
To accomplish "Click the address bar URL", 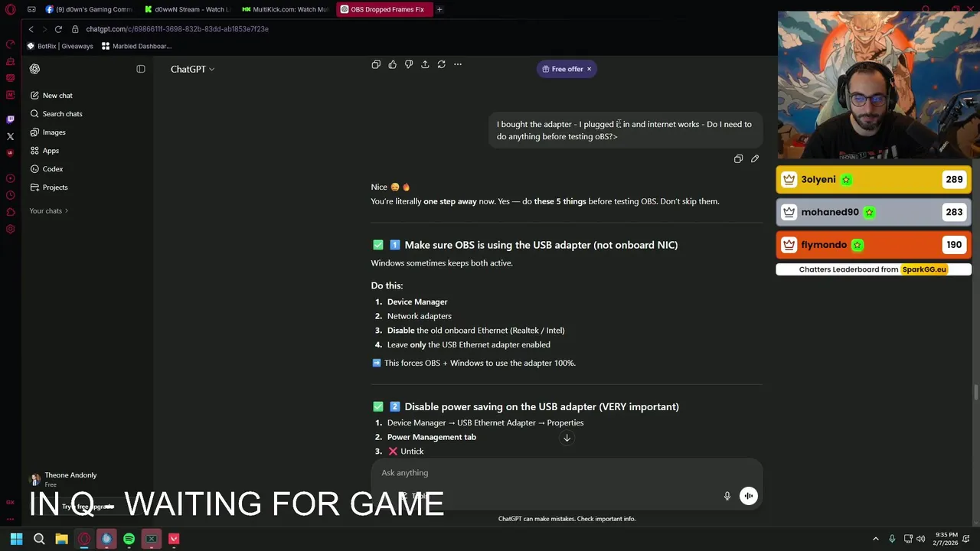I will pyautogui.click(x=177, y=29).
